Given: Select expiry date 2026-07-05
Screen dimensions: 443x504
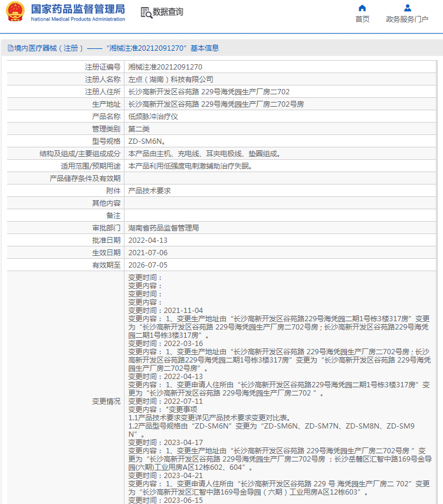Looking at the screenshot, I should click(147, 265).
